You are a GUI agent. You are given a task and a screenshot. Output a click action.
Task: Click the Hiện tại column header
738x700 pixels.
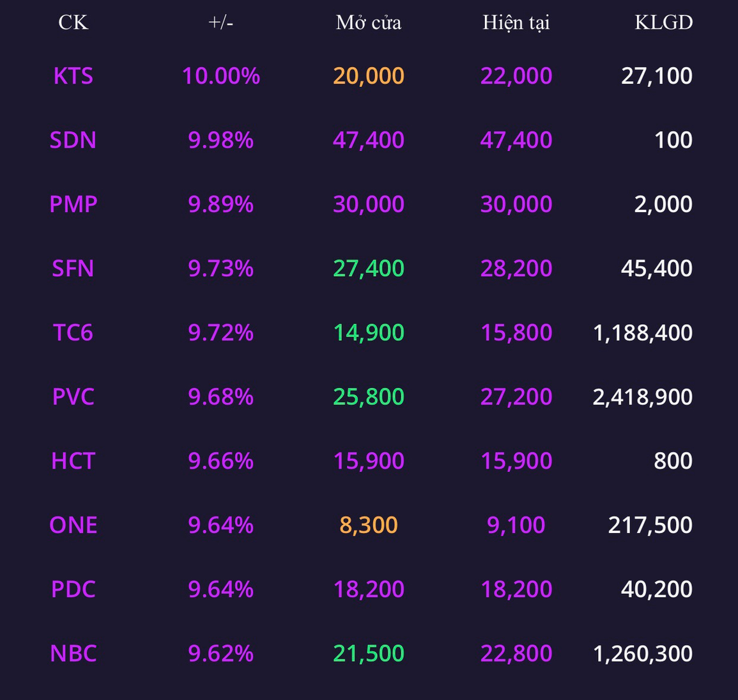tap(516, 23)
